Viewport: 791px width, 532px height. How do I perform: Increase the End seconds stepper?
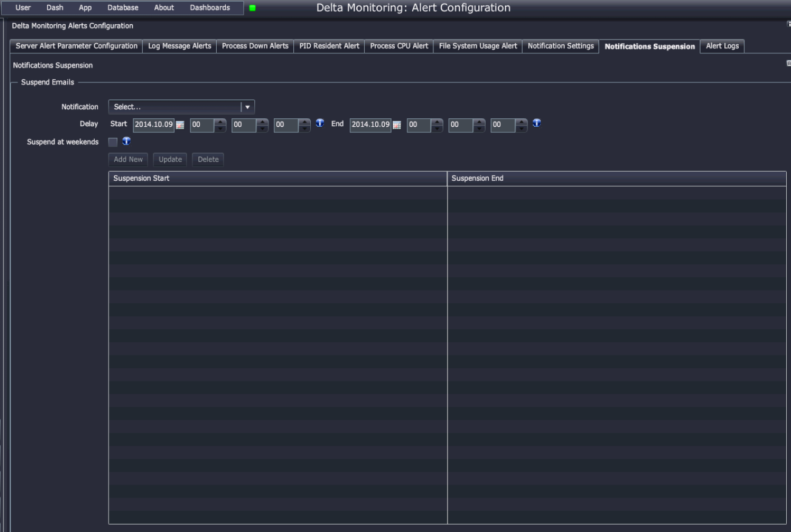point(522,122)
